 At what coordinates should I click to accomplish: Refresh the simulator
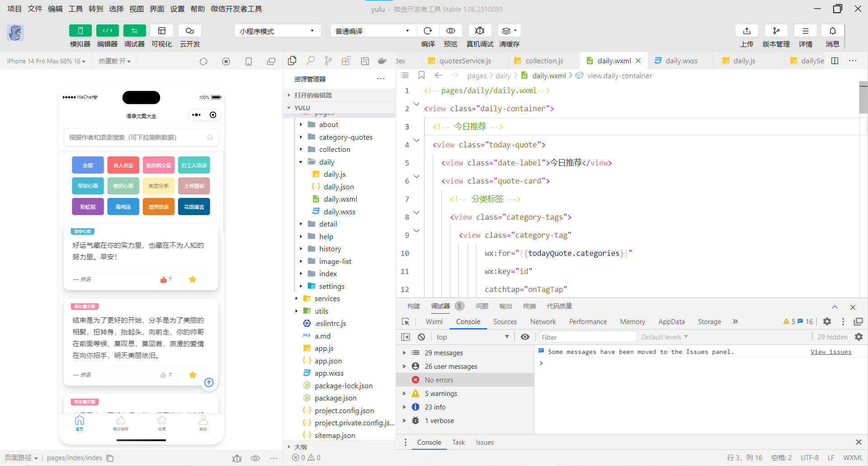click(203, 61)
